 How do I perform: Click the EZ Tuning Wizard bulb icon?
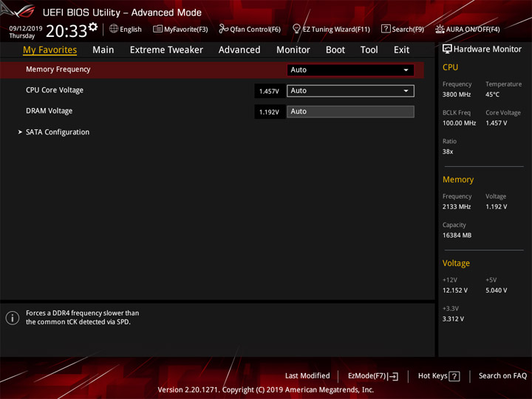pyautogui.click(x=296, y=29)
